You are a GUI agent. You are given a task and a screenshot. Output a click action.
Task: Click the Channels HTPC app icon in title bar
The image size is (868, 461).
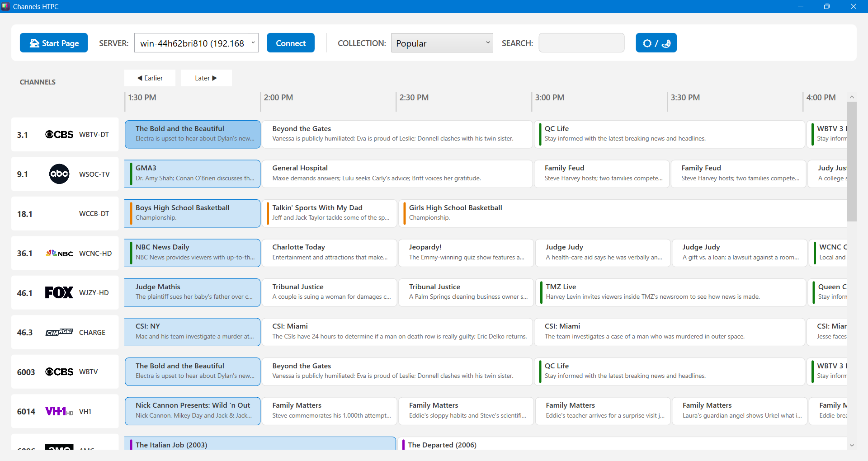click(6, 6)
